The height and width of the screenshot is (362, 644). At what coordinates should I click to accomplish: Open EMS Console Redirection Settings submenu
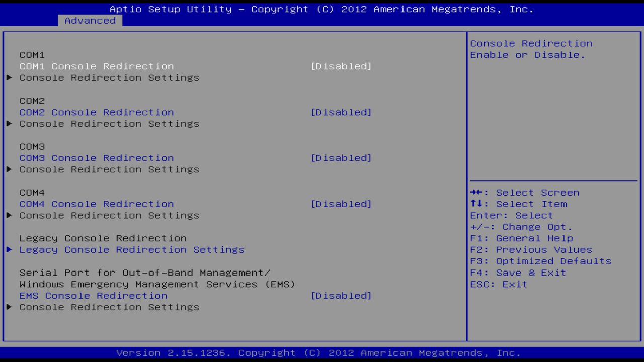pos(109,307)
